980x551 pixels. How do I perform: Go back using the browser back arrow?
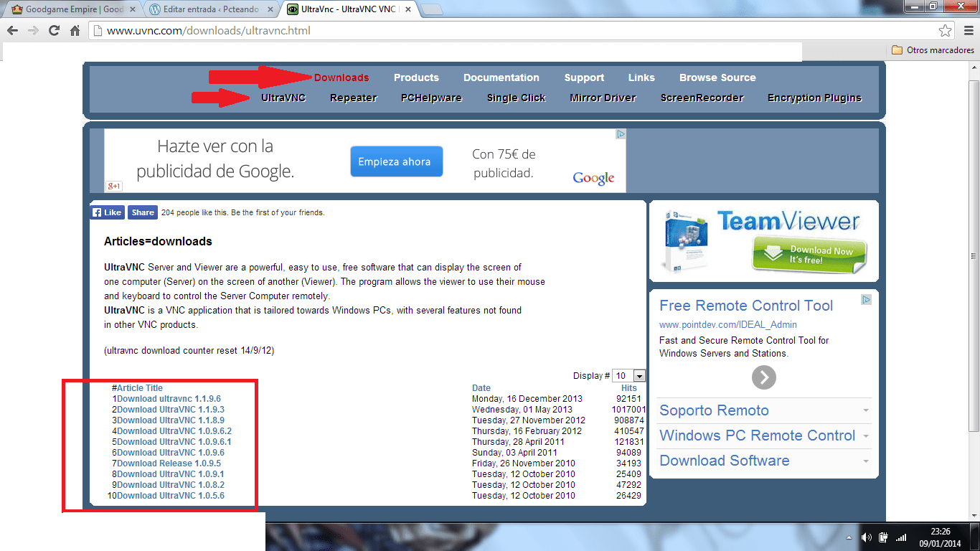tap(12, 31)
